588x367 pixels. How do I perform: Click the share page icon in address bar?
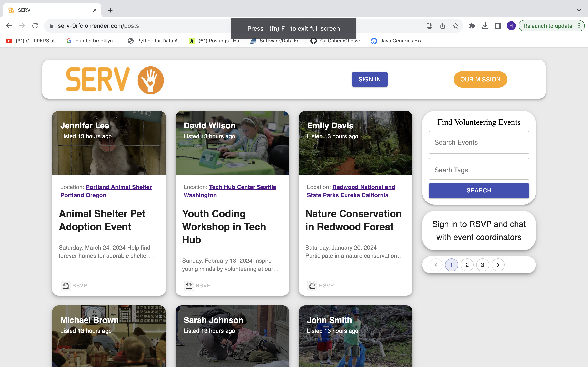click(x=442, y=26)
